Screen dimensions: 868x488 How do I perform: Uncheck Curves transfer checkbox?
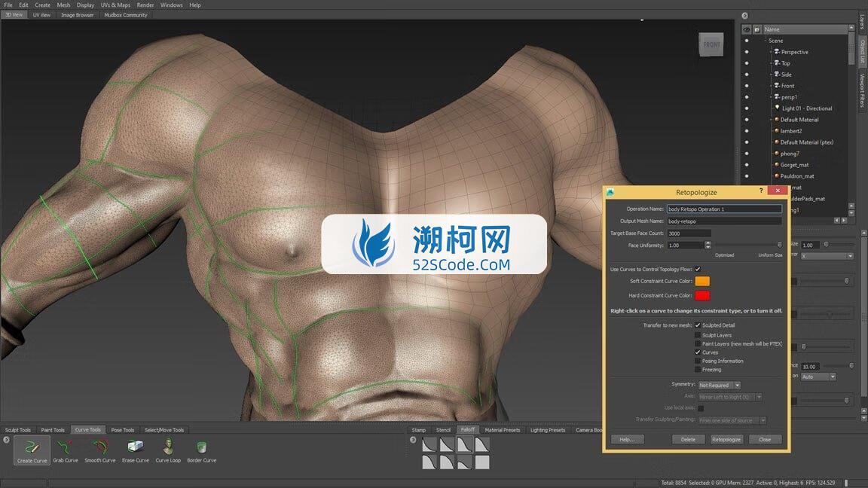(698, 352)
